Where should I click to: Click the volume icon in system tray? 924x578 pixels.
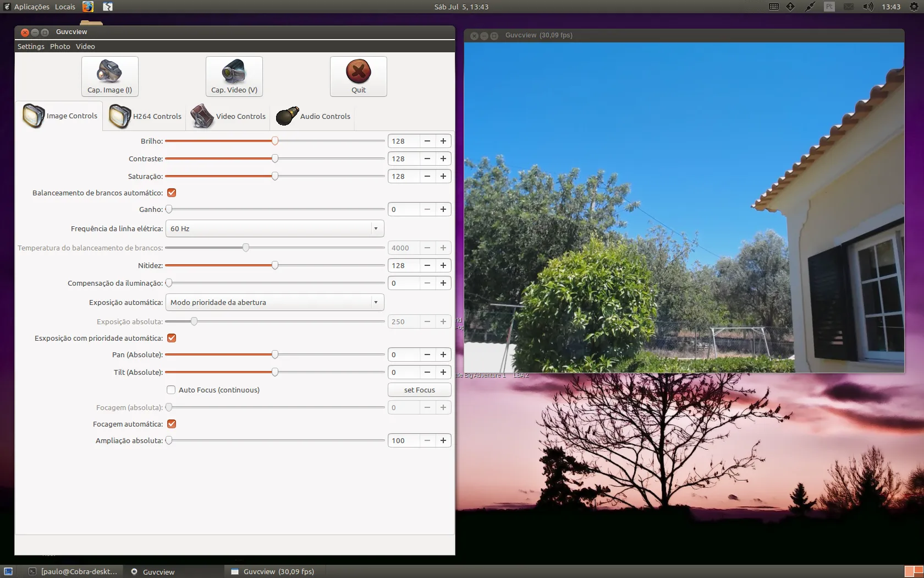tap(868, 7)
